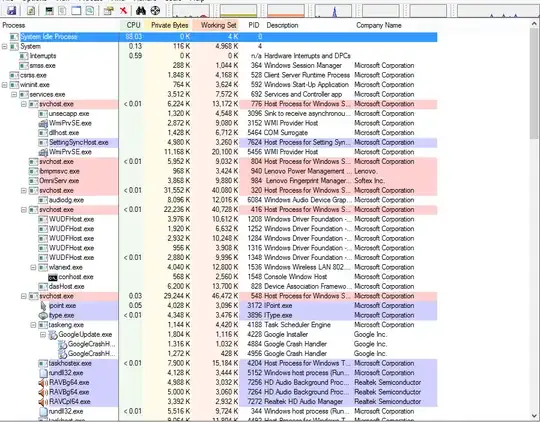
Task: Collapse the GoogleUpdate.exe tree node
Action: point(43,334)
